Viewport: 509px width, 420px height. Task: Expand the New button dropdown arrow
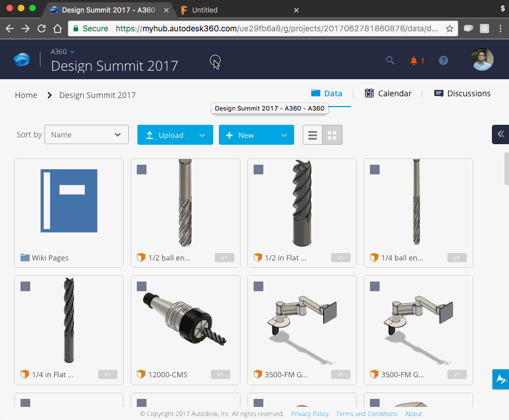tap(284, 135)
